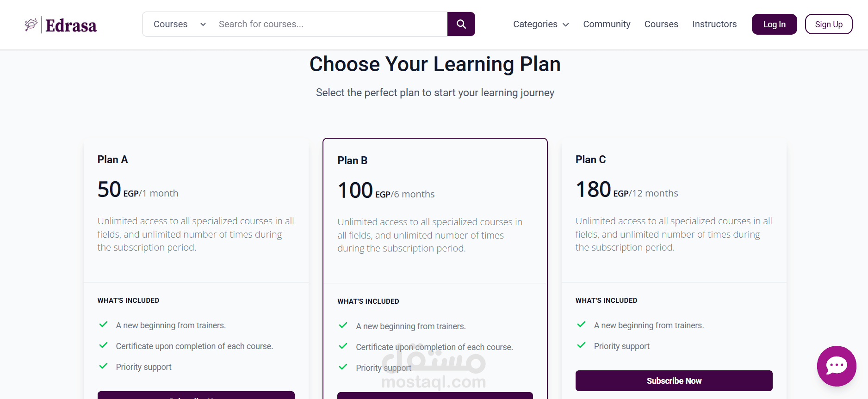The width and height of the screenshot is (868, 399).
Task: Open the Courses nav link
Action: pos(661,24)
